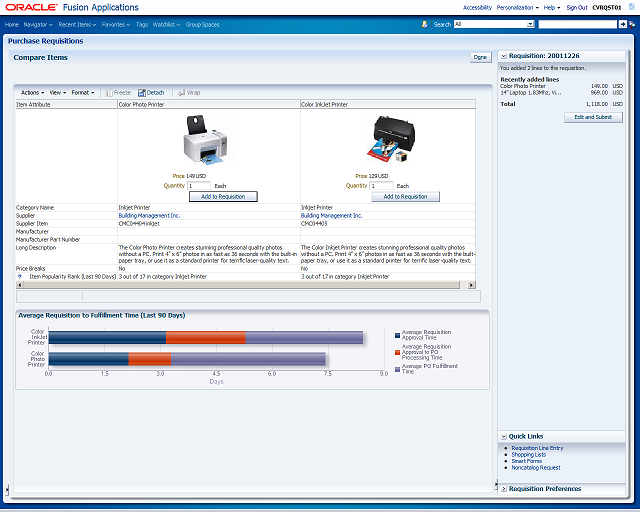Click the Color Photo Printer quantity field
640x512 pixels.
click(x=199, y=186)
